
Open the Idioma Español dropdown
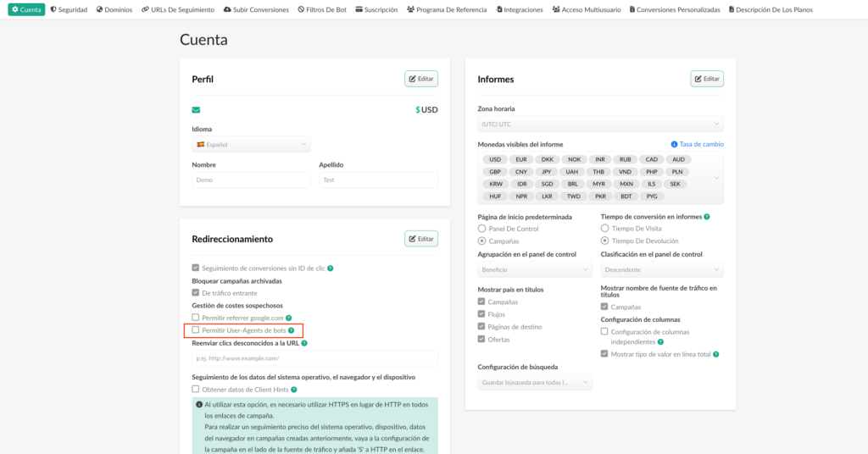[251, 144]
